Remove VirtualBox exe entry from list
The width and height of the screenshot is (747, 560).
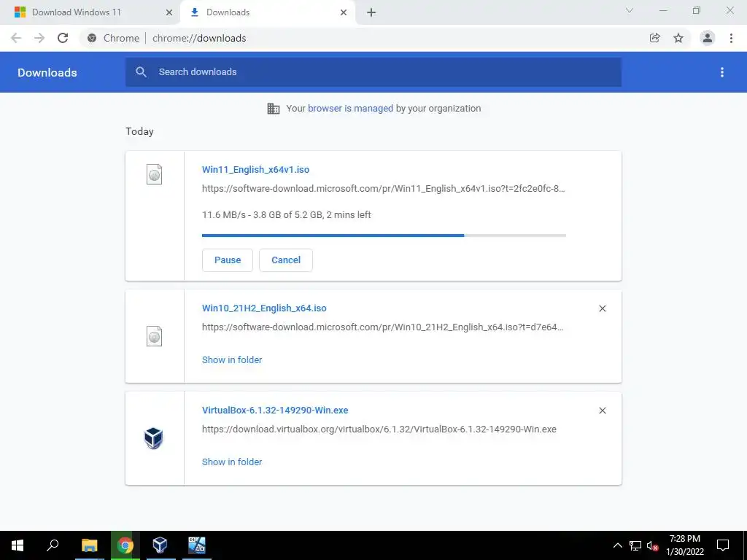[602, 411]
